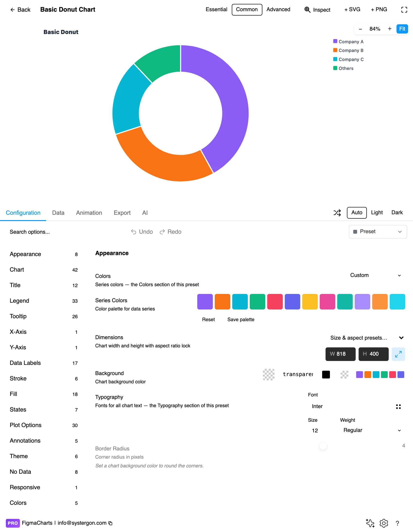Fit chart zoom with Fit button

point(402,29)
